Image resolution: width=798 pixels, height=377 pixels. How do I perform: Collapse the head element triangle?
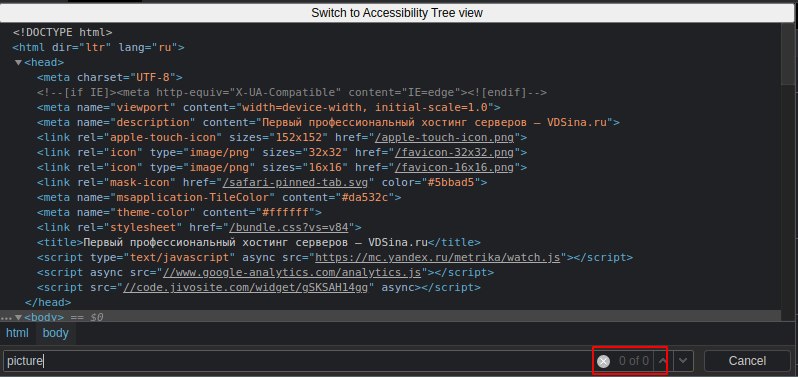pos(18,63)
